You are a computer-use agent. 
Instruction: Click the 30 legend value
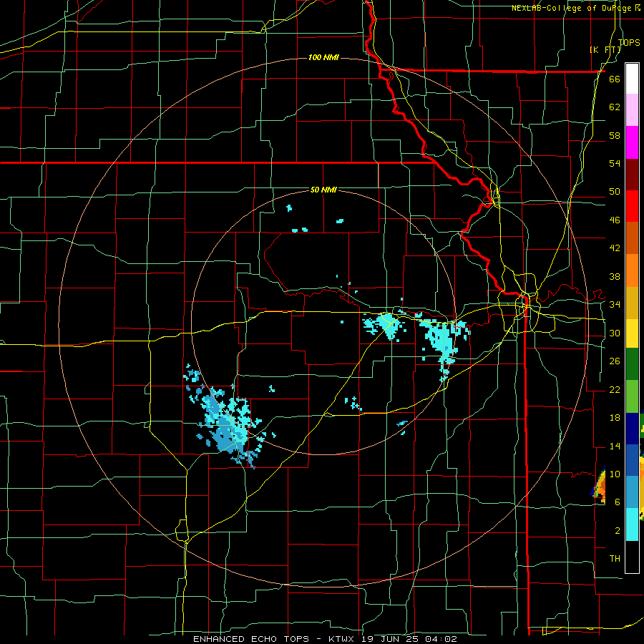click(615, 333)
